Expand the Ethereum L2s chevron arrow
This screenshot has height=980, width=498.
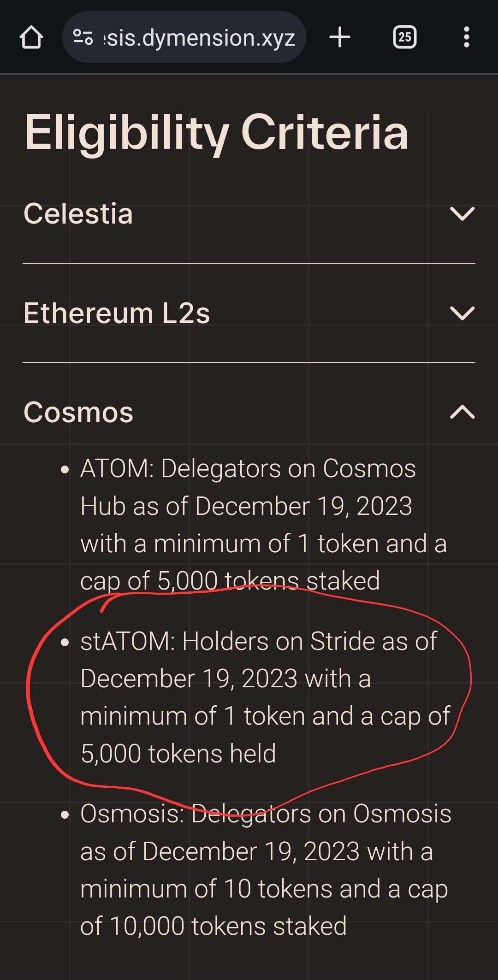point(462,313)
